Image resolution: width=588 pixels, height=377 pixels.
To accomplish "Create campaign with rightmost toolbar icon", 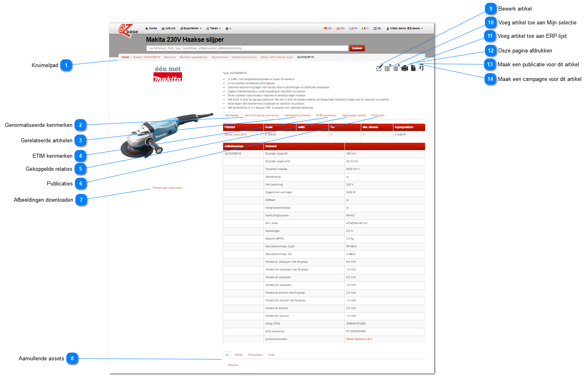I will pos(421,68).
